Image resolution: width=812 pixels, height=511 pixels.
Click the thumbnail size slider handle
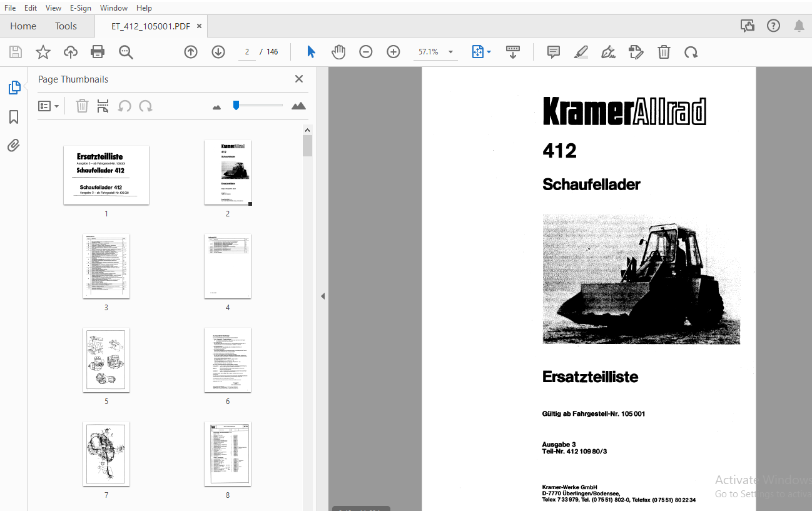click(236, 105)
